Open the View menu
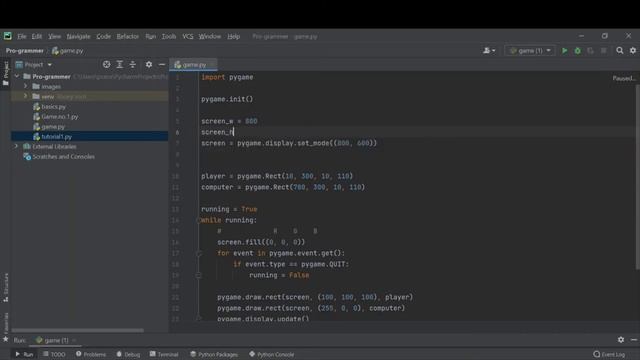The height and width of the screenshot is (360, 640). point(54,36)
